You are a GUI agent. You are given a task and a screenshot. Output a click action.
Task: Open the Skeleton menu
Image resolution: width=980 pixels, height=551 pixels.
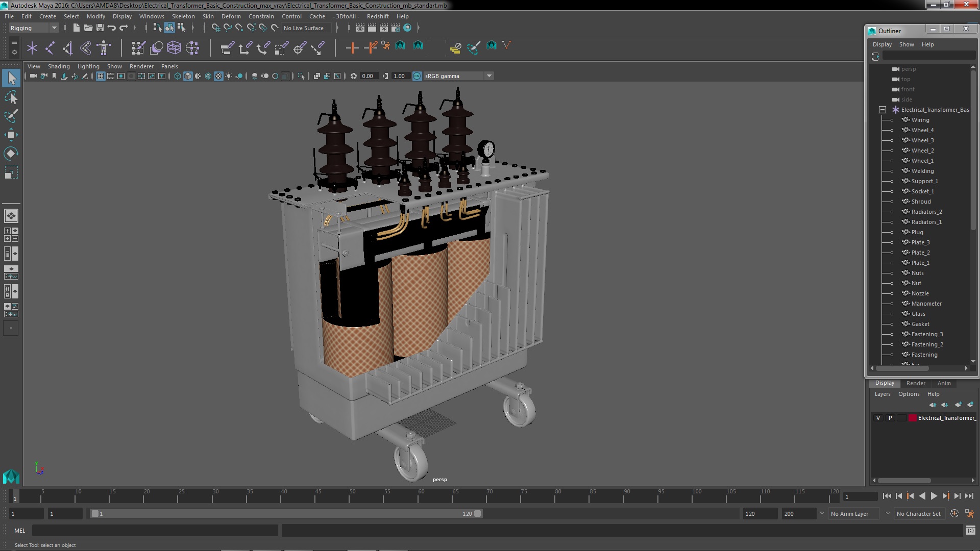(x=183, y=16)
